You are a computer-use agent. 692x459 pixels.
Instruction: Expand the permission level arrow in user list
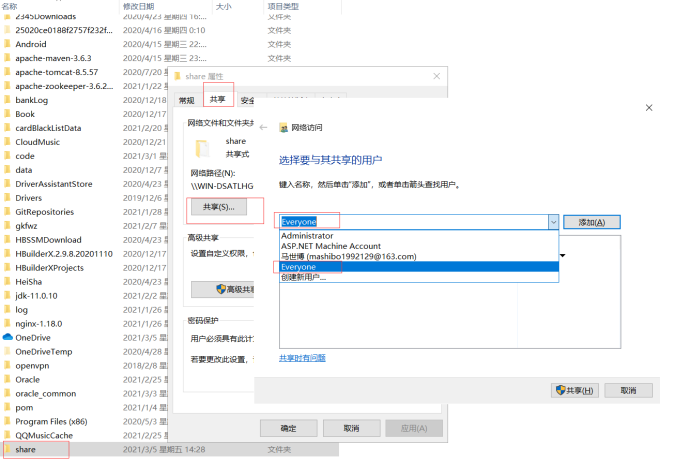pos(563,256)
